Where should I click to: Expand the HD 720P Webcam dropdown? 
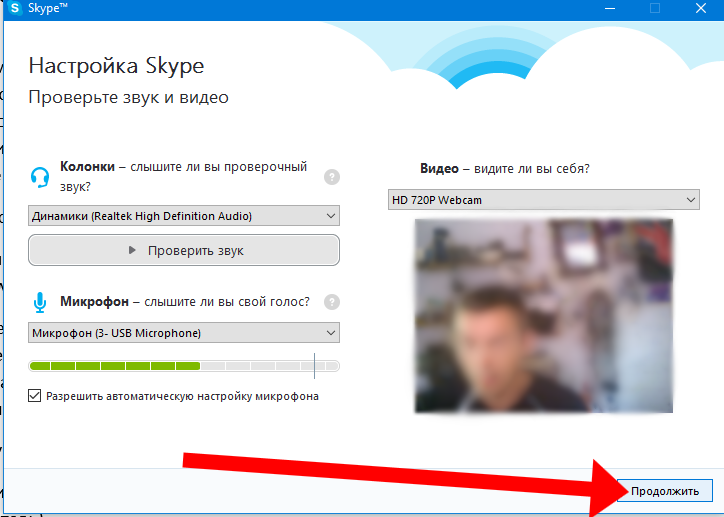(543, 200)
